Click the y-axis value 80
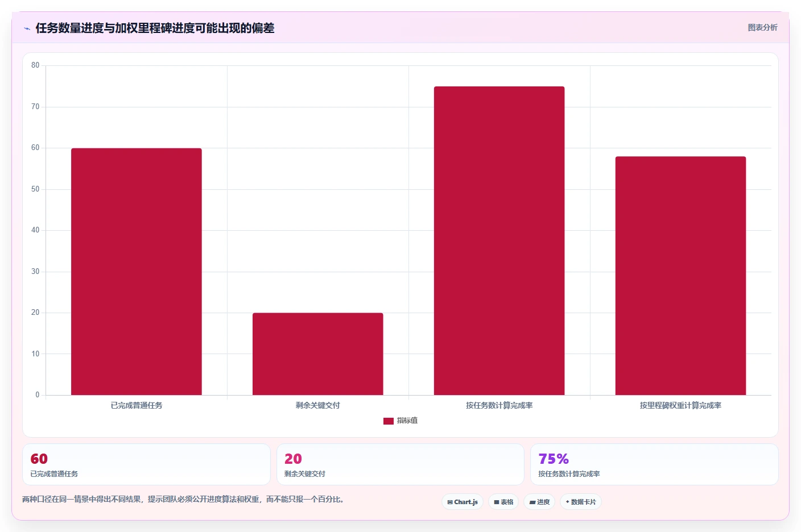The height and width of the screenshot is (532, 801). pyautogui.click(x=35, y=65)
